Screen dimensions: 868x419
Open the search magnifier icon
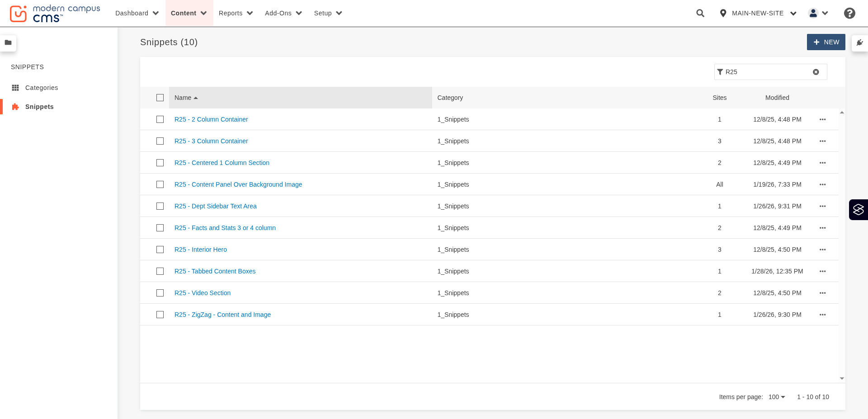(x=700, y=13)
